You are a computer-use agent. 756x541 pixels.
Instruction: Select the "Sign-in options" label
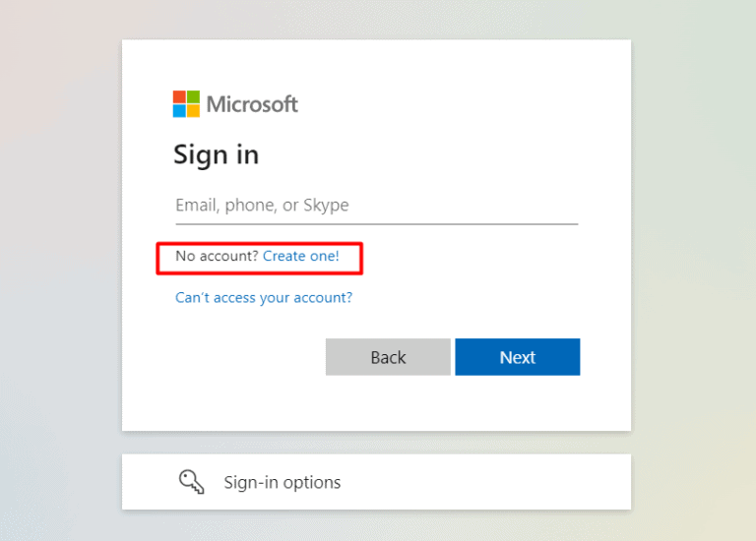[x=283, y=482]
